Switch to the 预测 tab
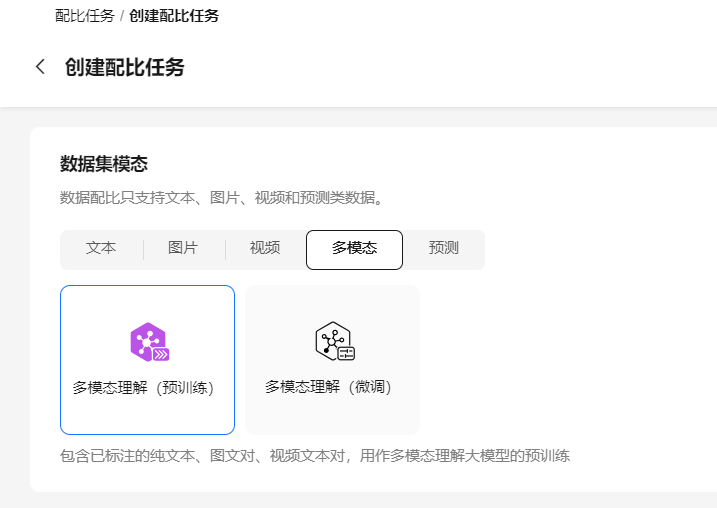The image size is (717, 508). point(443,249)
